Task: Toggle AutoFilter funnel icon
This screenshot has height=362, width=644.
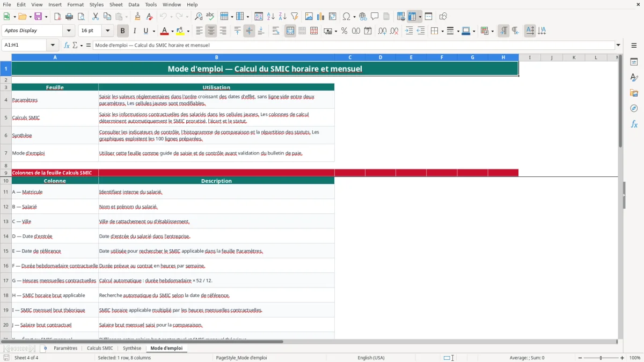Action: click(x=295, y=17)
